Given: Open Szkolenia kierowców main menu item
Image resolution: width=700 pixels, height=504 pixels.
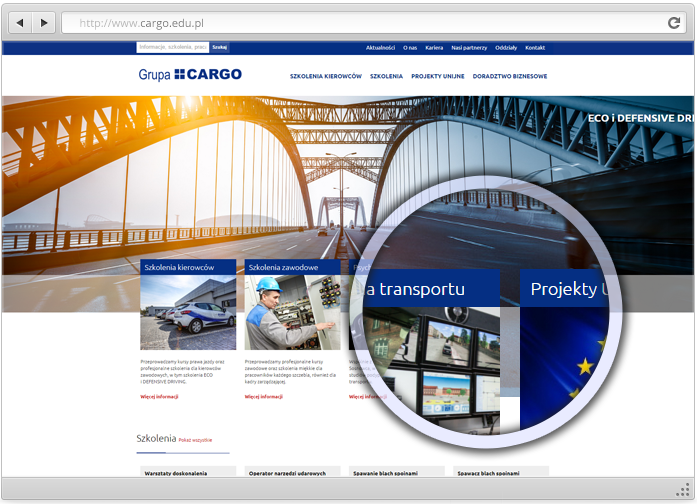Looking at the screenshot, I should [326, 76].
